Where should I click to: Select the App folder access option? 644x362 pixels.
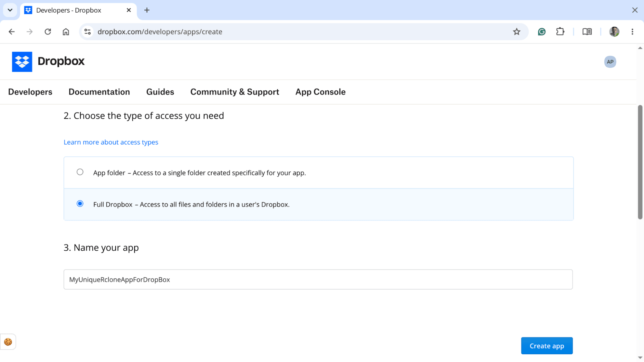point(80,172)
